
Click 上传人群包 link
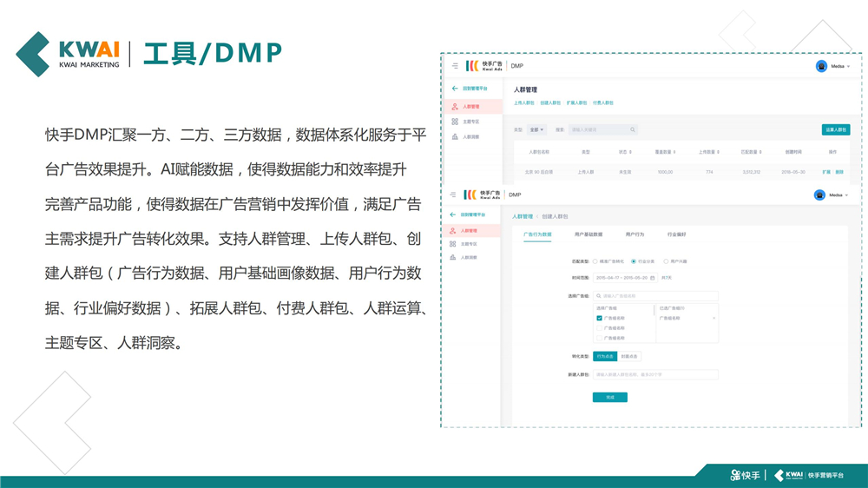pyautogui.click(x=523, y=102)
